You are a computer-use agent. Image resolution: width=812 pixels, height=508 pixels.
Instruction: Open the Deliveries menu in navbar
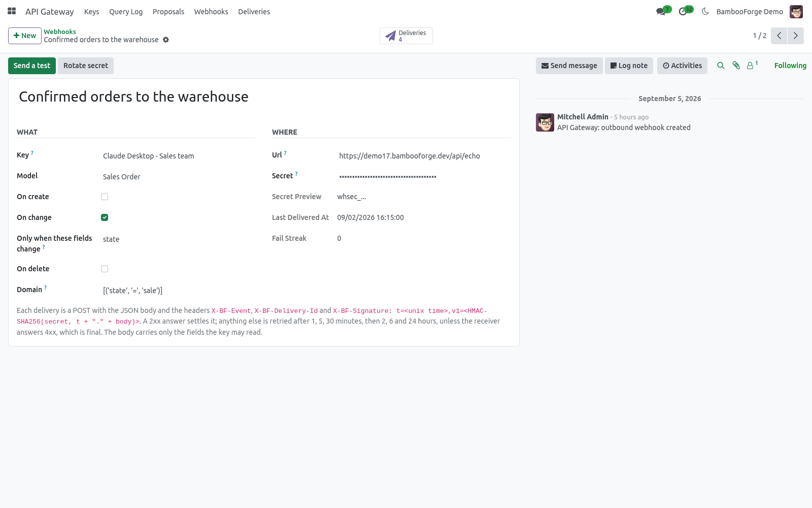[x=254, y=11]
